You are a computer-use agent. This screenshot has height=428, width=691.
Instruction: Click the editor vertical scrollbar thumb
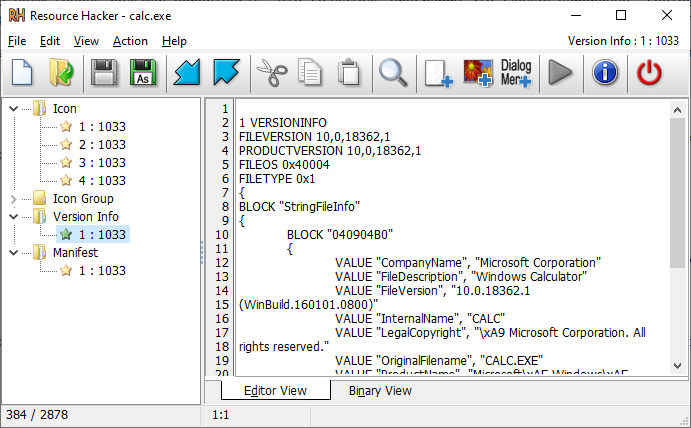tap(677, 193)
